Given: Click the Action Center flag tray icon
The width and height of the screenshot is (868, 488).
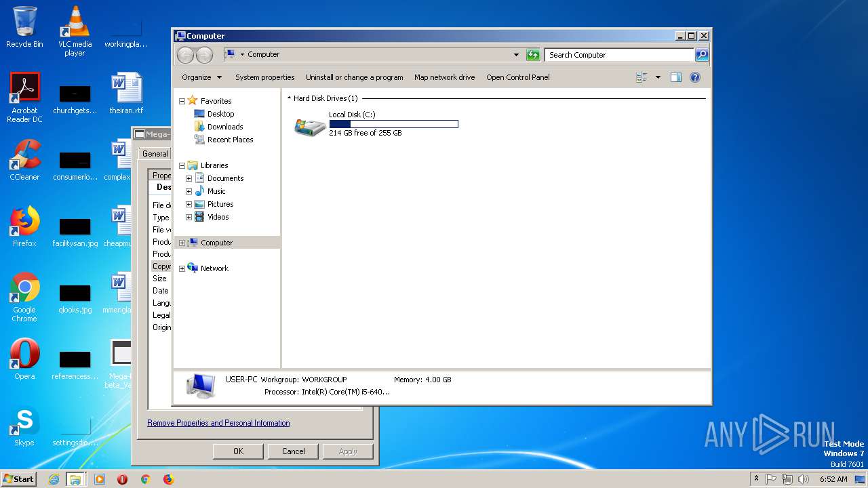Looking at the screenshot, I should (771, 479).
